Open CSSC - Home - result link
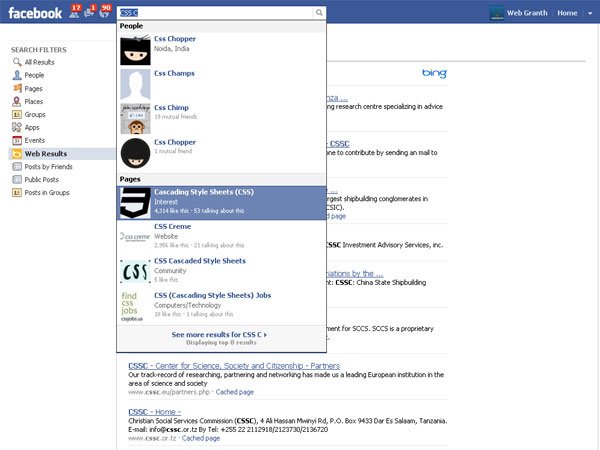 (x=155, y=412)
